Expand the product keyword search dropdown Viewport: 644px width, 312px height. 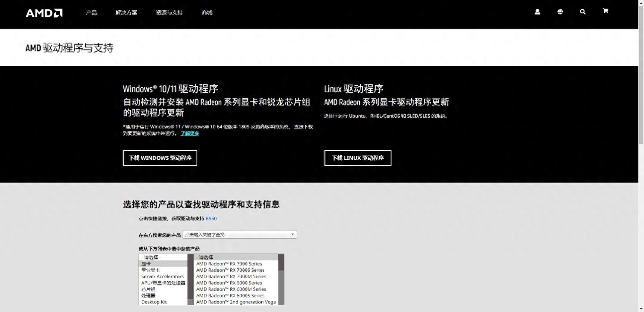click(240, 235)
